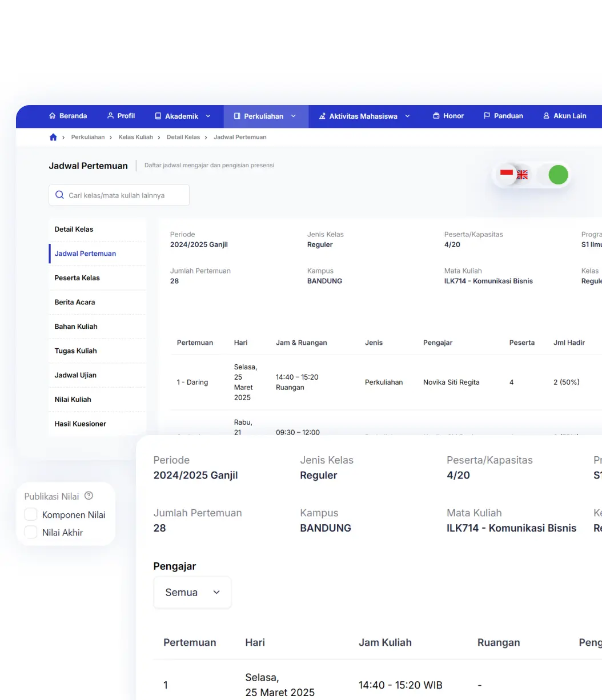The width and height of the screenshot is (602, 700).
Task: Click the home icon in breadcrumb
Action: pos(53,137)
